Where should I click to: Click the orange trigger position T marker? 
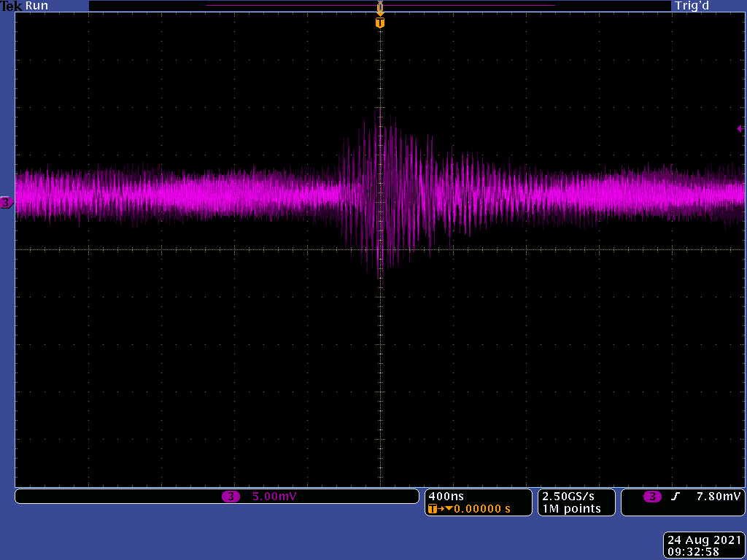[x=379, y=23]
